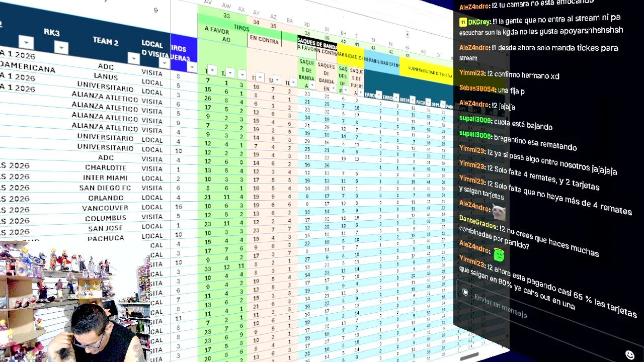Select the streamer webcam overlay
644x362 pixels.
pyautogui.click(x=75, y=302)
